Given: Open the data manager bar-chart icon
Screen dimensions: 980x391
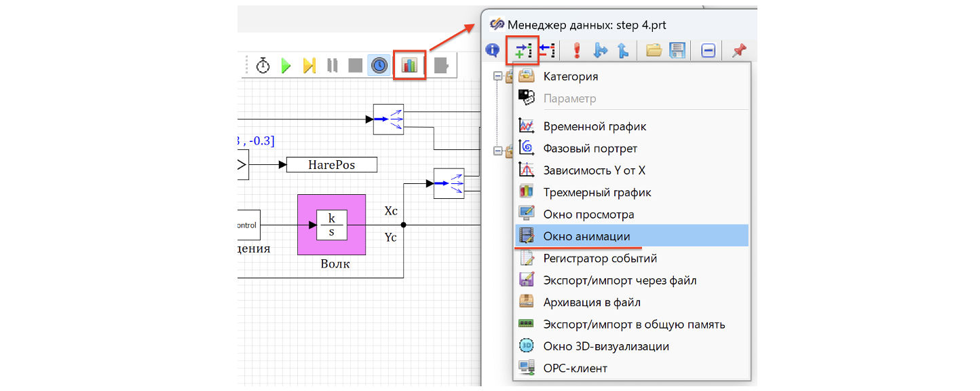Looking at the screenshot, I should tap(410, 65).
